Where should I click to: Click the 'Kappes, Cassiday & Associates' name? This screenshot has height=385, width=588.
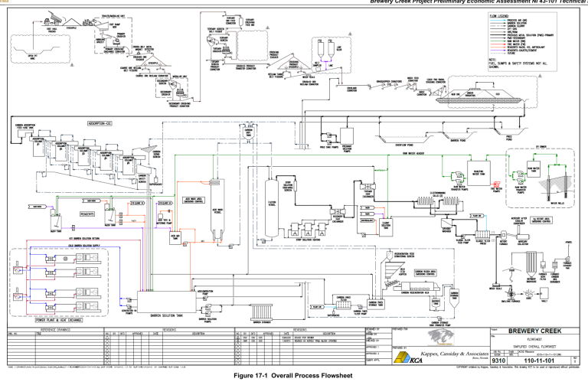[454, 354]
